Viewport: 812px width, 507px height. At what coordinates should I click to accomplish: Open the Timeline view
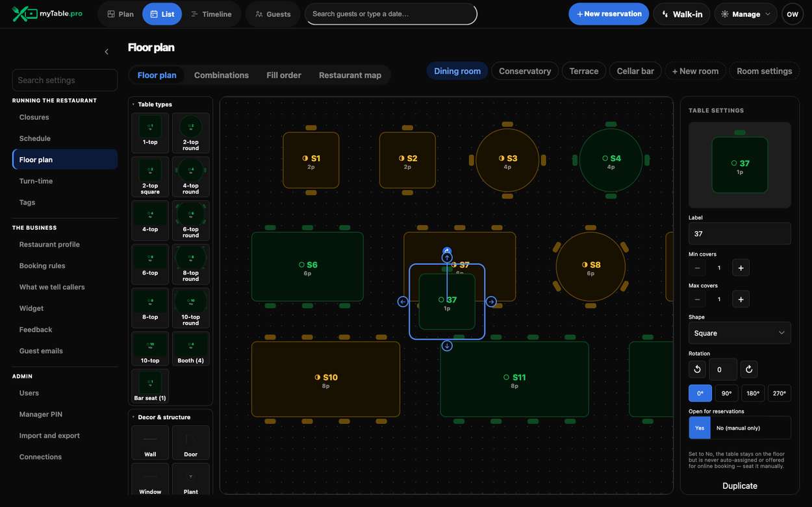coord(211,14)
